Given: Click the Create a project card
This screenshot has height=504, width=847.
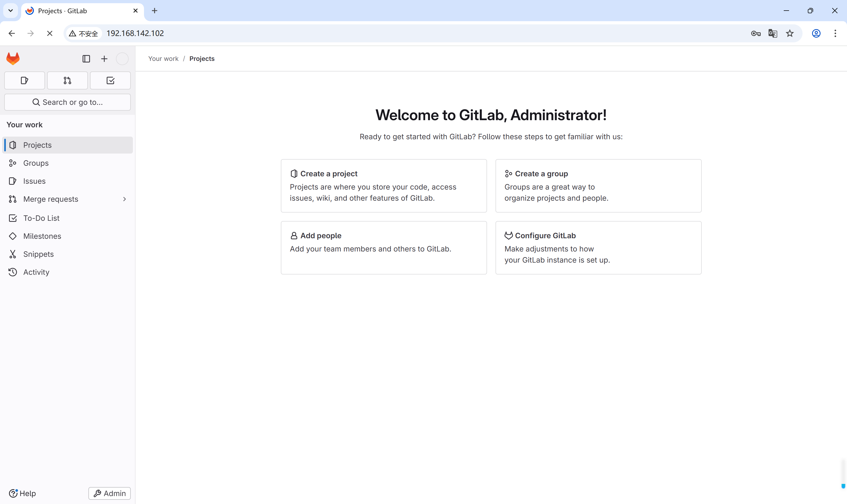Looking at the screenshot, I should (x=384, y=186).
